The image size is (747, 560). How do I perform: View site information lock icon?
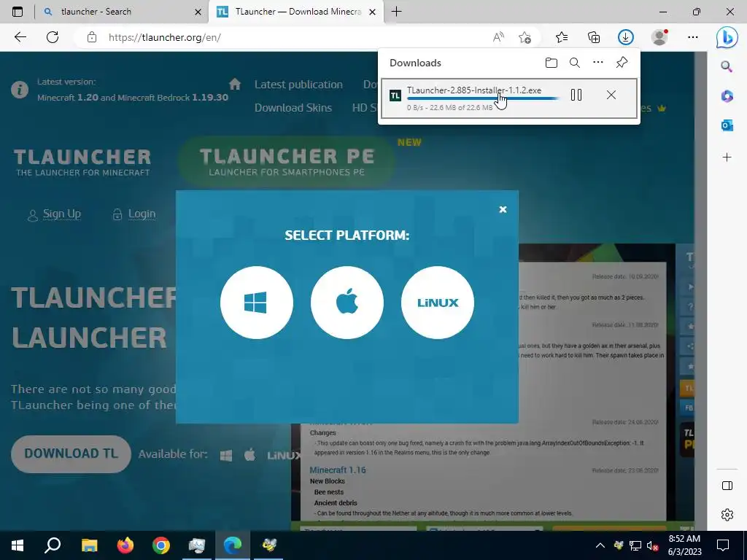point(92,37)
